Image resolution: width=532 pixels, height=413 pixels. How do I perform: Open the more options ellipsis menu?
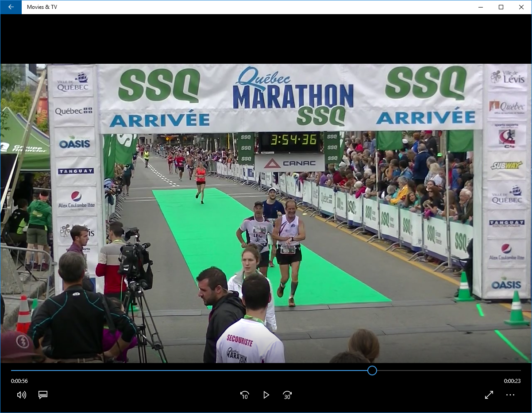pos(510,395)
